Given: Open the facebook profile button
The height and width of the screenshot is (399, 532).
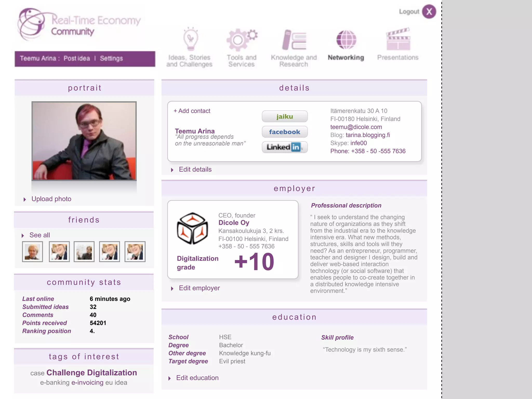Looking at the screenshot, I should (284, 132).
